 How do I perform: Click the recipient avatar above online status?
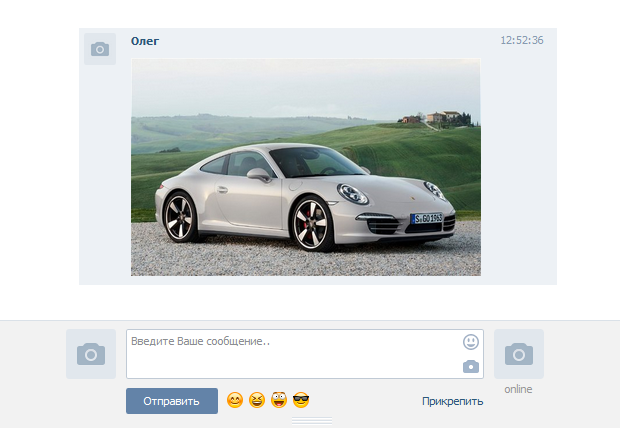pyautogui.click(x=518, y=354)
